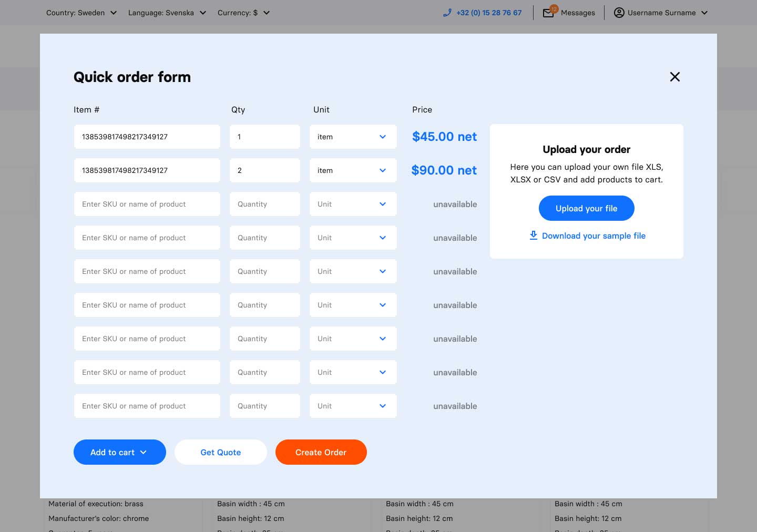Click the Create Order button
The image size is (757, 532).
[x=321, y=452]
